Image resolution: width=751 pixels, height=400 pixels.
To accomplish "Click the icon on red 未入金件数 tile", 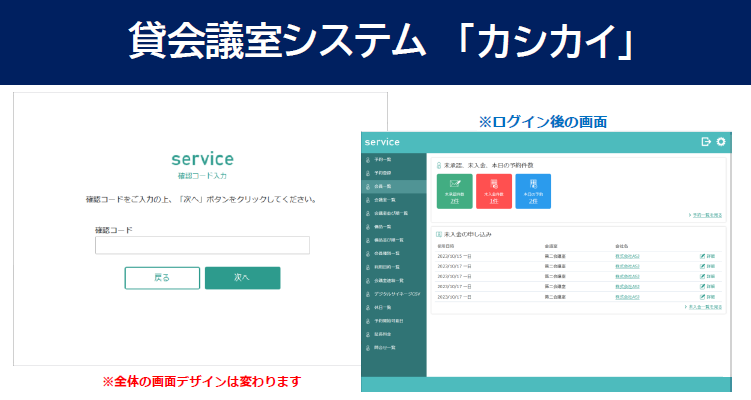I will pos(494,183).
